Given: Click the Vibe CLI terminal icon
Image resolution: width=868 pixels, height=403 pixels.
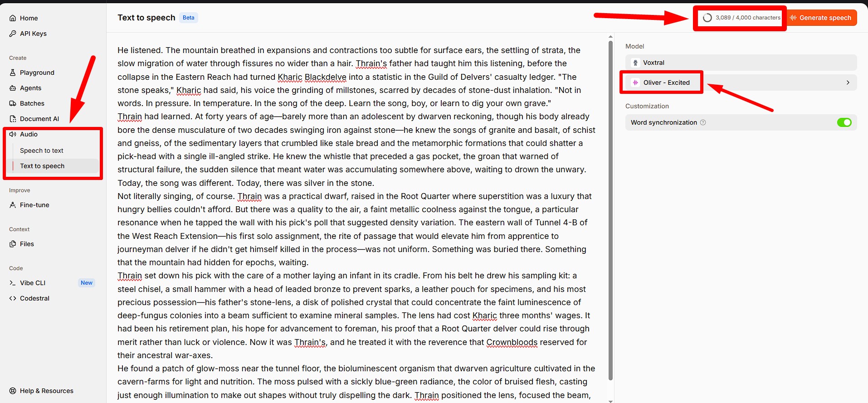Looking at the screenshot, I should [13, 283].
